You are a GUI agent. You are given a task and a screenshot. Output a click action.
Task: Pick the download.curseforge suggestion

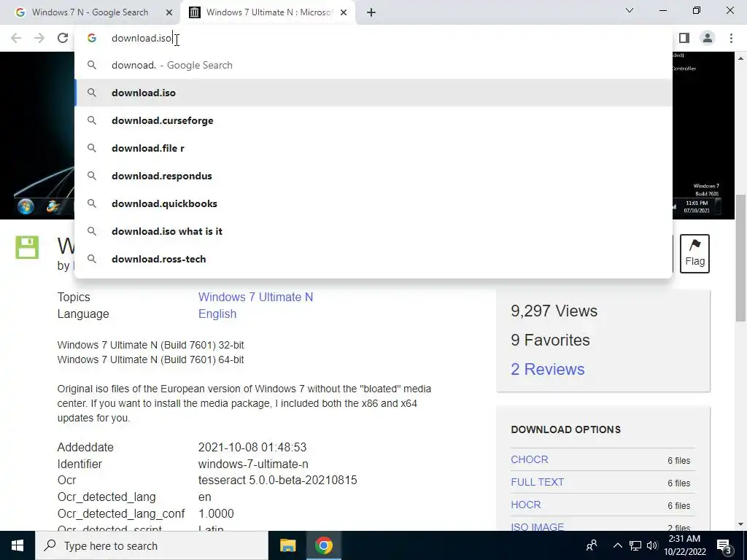pos(373,120)
